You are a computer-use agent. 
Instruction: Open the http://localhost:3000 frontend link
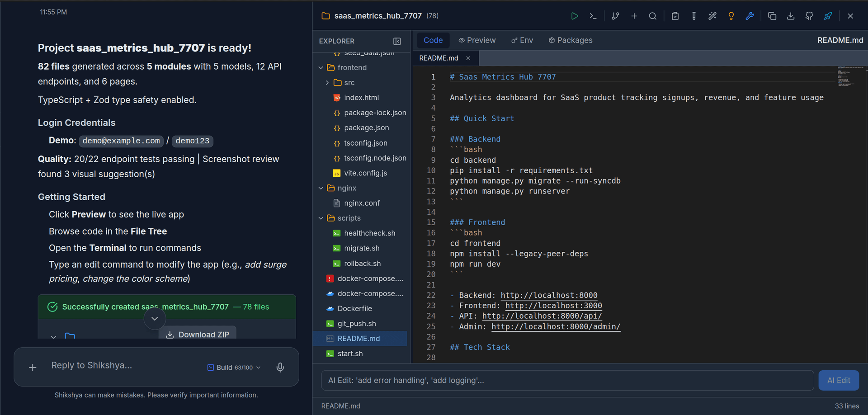[553, 306]
